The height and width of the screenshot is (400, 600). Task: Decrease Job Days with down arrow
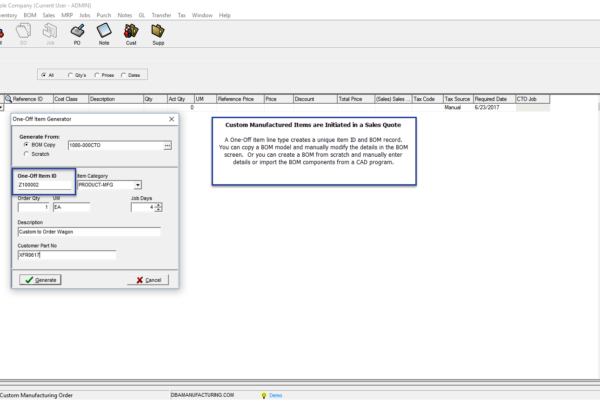click(158, 209)
